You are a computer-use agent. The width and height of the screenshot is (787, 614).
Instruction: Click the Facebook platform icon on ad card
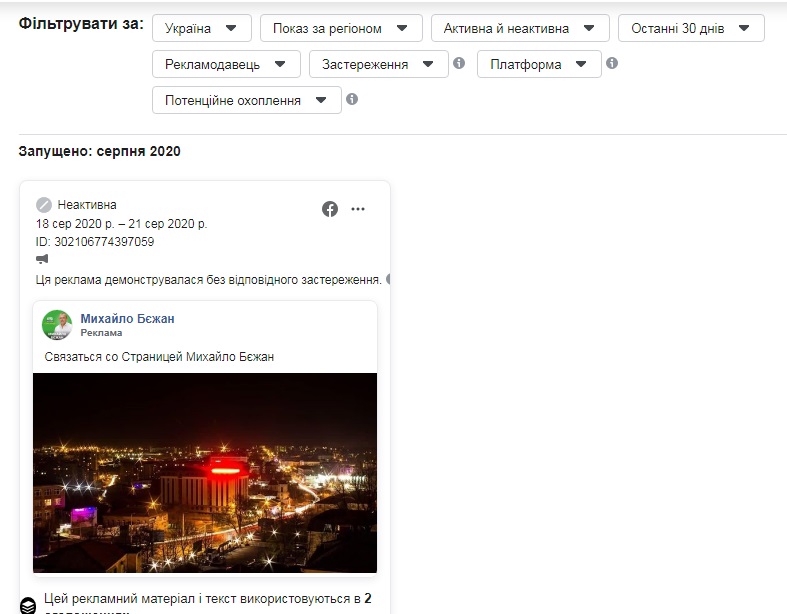(330, 209)
